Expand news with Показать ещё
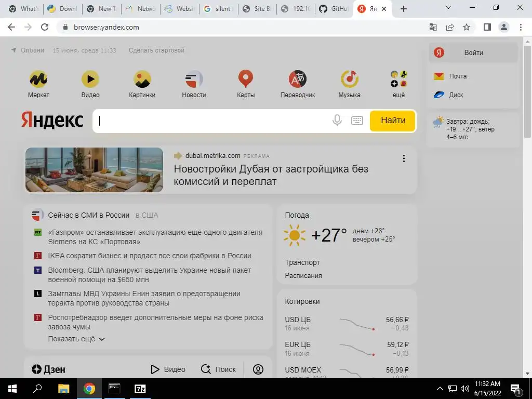532x399 pixels. [76, 339]
